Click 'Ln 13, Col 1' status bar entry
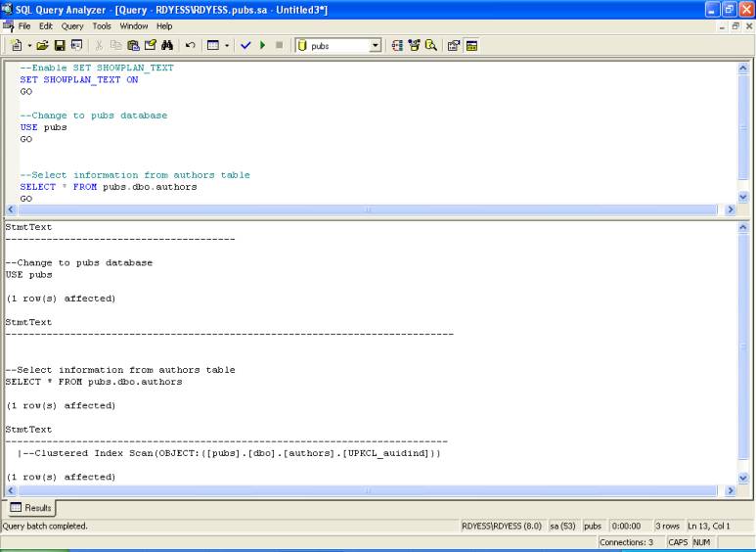Image resolution: width=756 pixels, height=552 pixels. pos(709,526)
